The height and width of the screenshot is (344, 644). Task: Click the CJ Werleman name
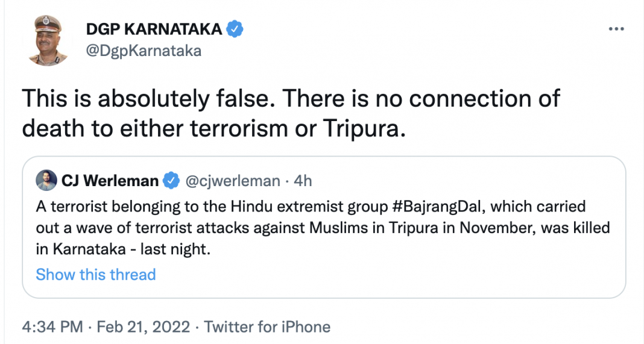(110, 180)
